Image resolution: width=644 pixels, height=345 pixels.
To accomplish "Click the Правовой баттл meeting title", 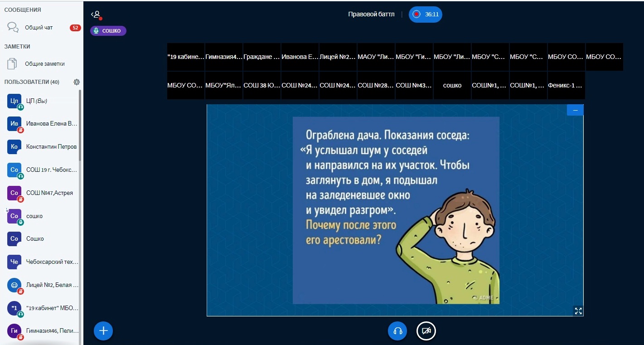I will click(371, 15).
